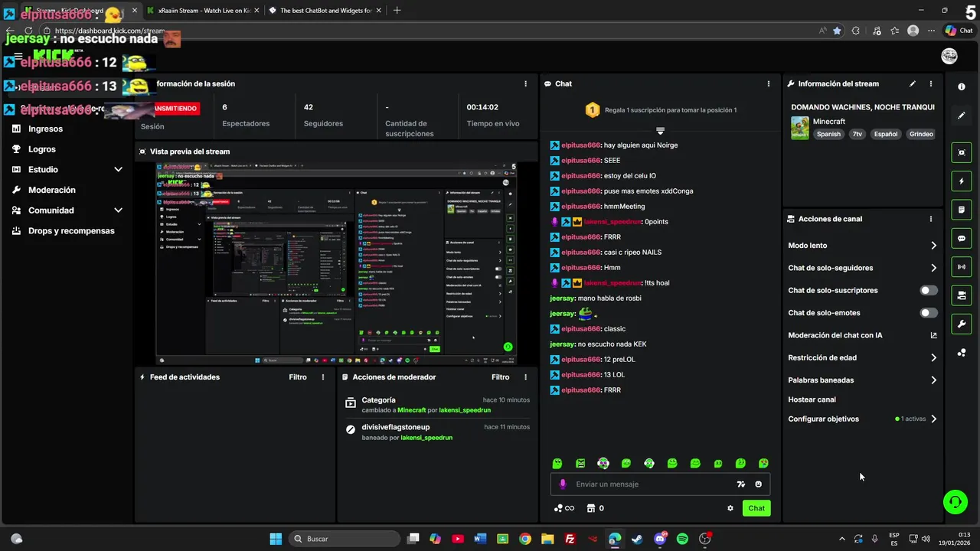The height and width of the screenshot is (551, 980).
Task: Open Discord from the taskbar
Action: 660,539
